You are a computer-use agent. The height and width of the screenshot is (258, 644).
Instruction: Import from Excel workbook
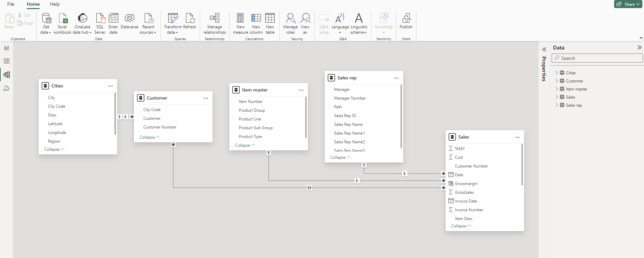tap(62, 24)
